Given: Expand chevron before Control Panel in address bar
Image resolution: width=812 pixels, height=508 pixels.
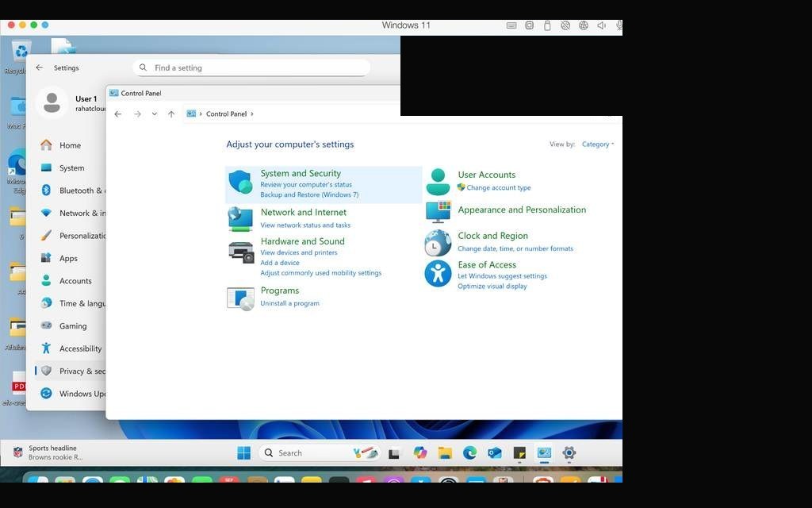Looking at the screenshot, I should pos(201,114).
